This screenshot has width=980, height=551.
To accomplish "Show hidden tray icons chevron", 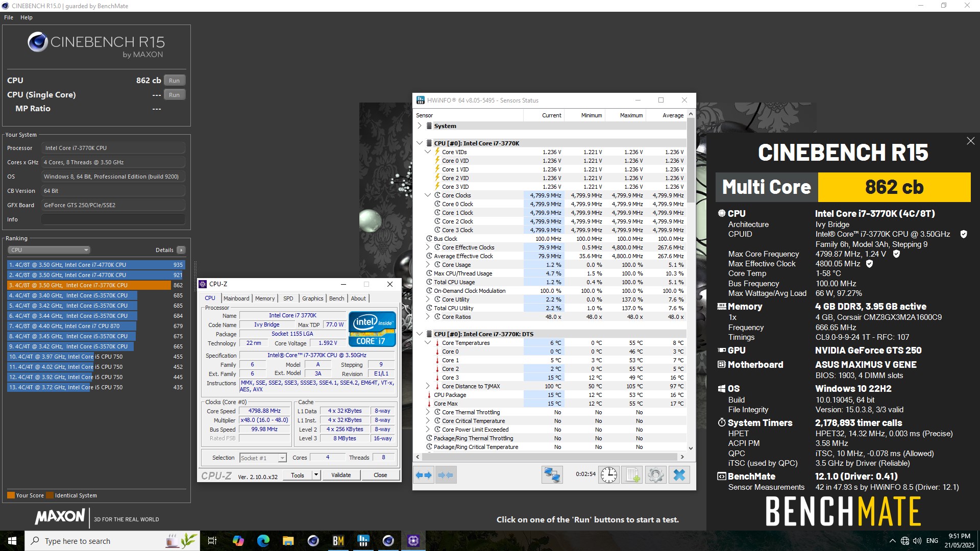I will [892, 541].
